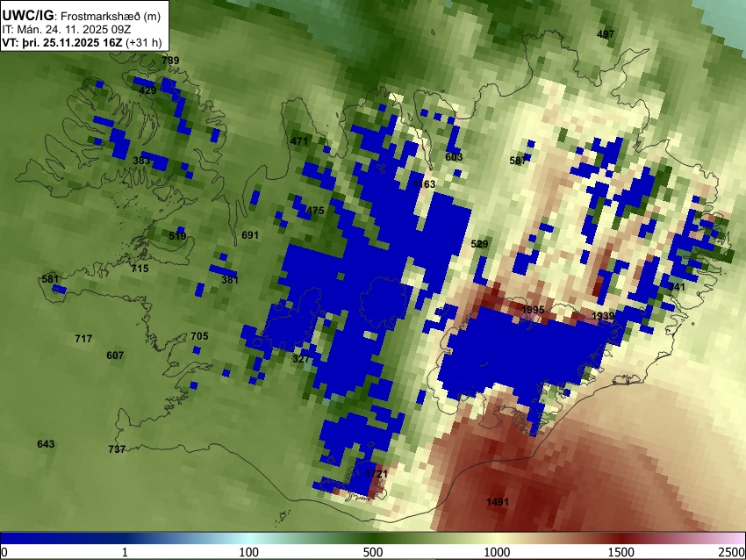Image resolution: width=746 pixels, height=560 pixels.
Task: Click the map value 607
Action: 115,355
